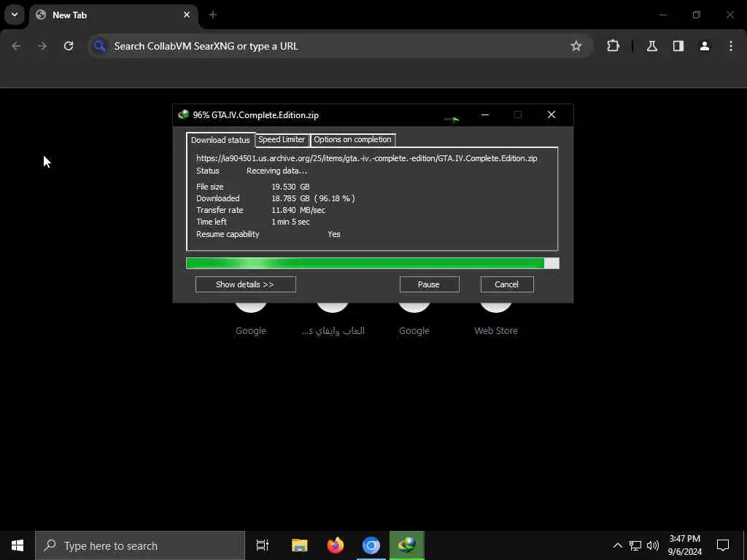Close the IDM download dialog
Screen dimensions: 747x560
551,114
